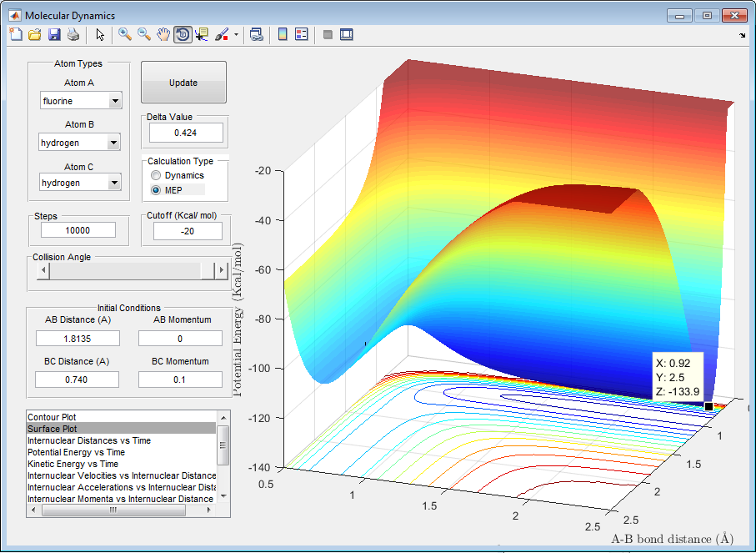Click the Delta Value input field
This screenshot has width=756, height=553.
point(186,133)
